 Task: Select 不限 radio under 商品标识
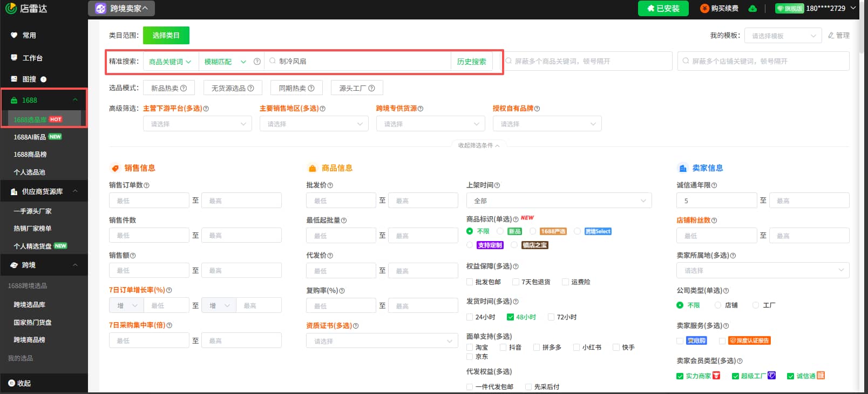(470, 231)
